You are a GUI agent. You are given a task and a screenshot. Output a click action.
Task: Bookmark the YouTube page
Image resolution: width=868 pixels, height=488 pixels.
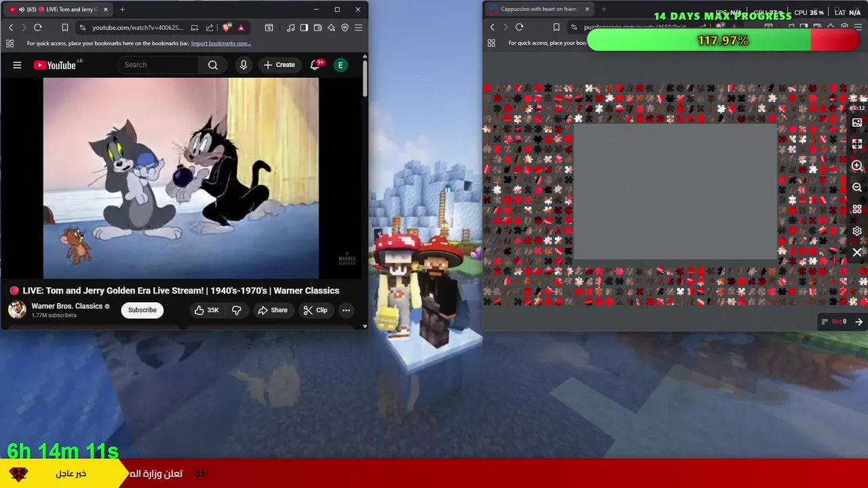[x=64, y=28]
